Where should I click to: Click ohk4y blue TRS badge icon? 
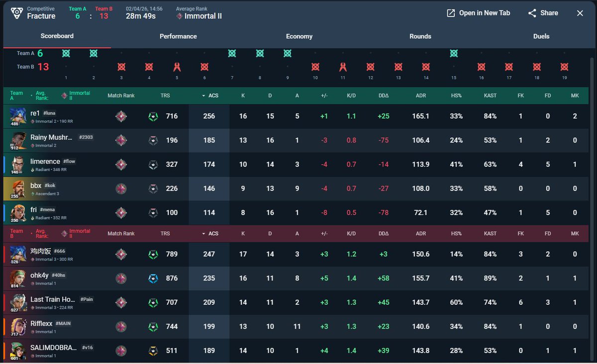click(x=153, y=278)
